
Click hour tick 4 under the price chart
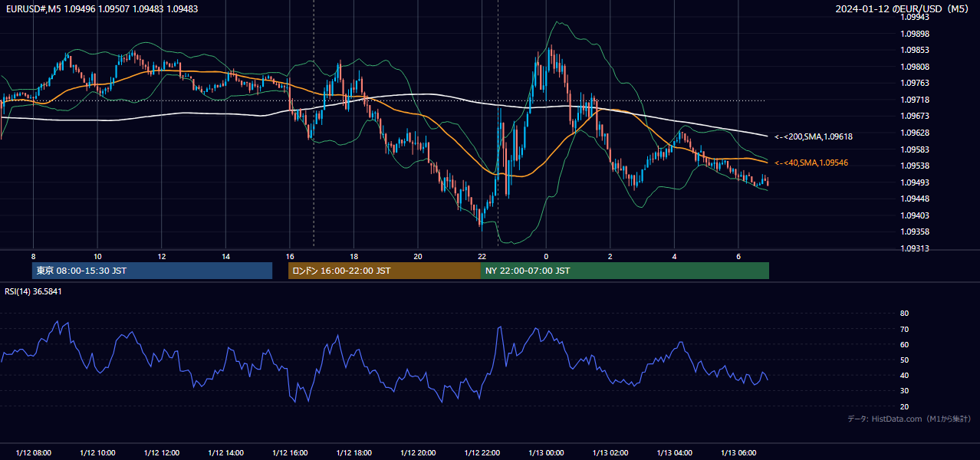pyautogui.click(x=675, y=256)
